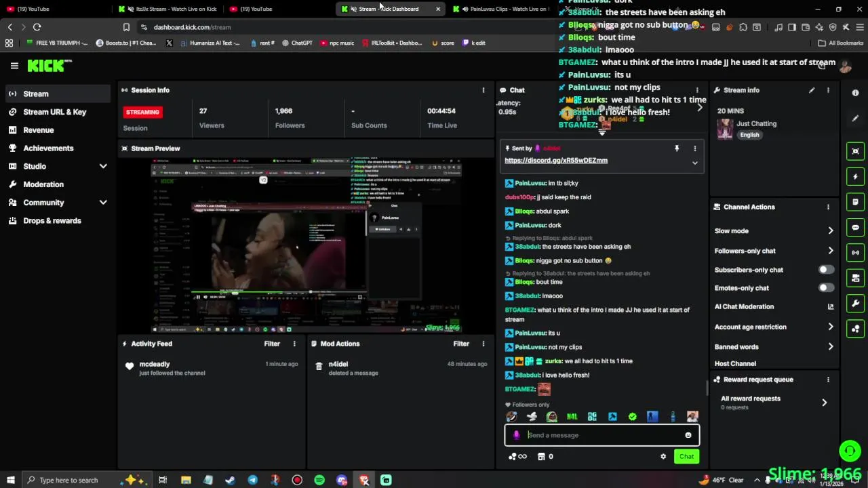The height and width of the screenshot is (488, 868).
Task: Open Session Info options menu
Action: pyautogui.click(x=484, y=90)
